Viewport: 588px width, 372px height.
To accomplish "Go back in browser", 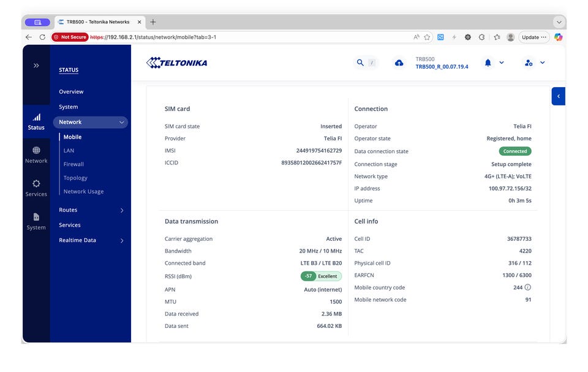I will pos(29,37).
